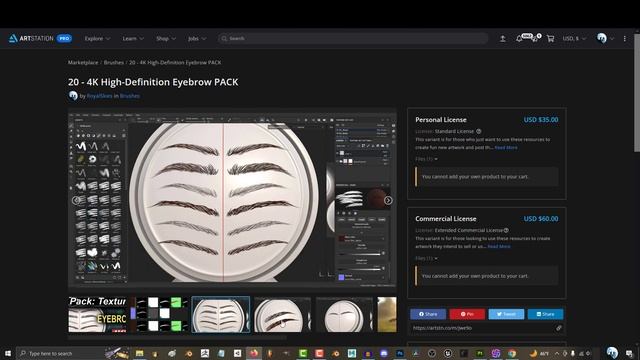Click the ArtStation logo
640x360 pixels.
31,38
